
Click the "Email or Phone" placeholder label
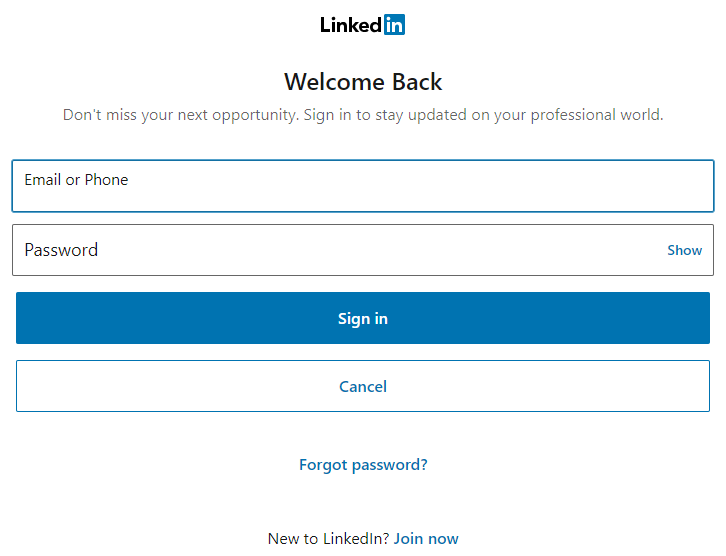point(76,180)
